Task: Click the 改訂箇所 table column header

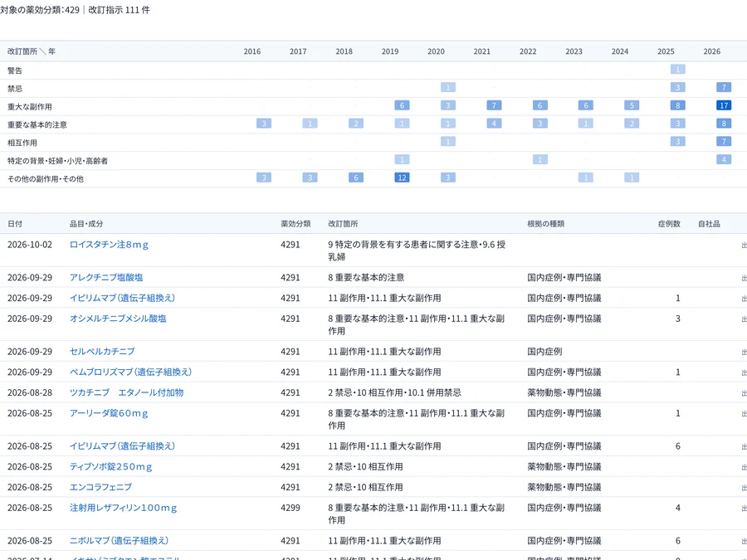Action: (343, 224)
